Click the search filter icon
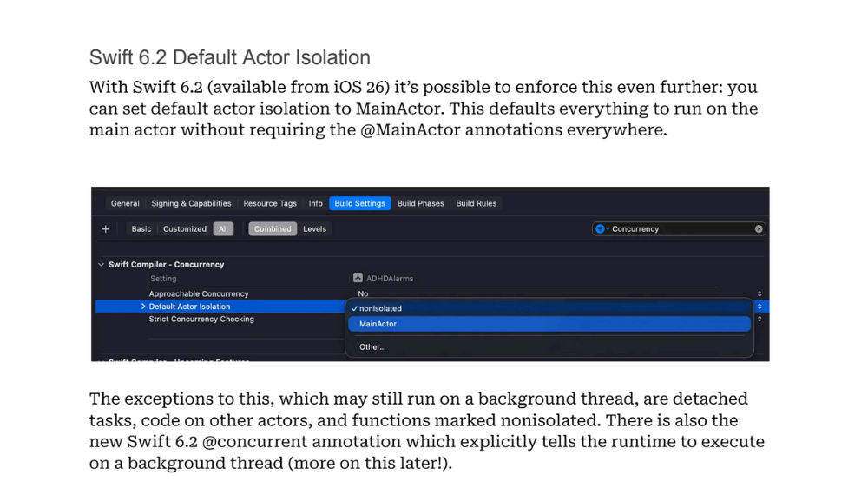The image size is (868, 488). 600,229
